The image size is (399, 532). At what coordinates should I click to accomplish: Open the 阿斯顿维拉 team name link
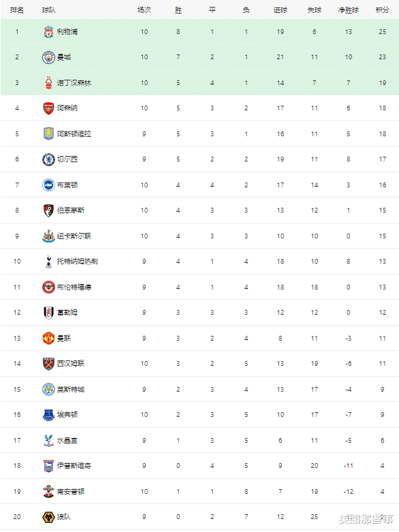tap(74, 134)
